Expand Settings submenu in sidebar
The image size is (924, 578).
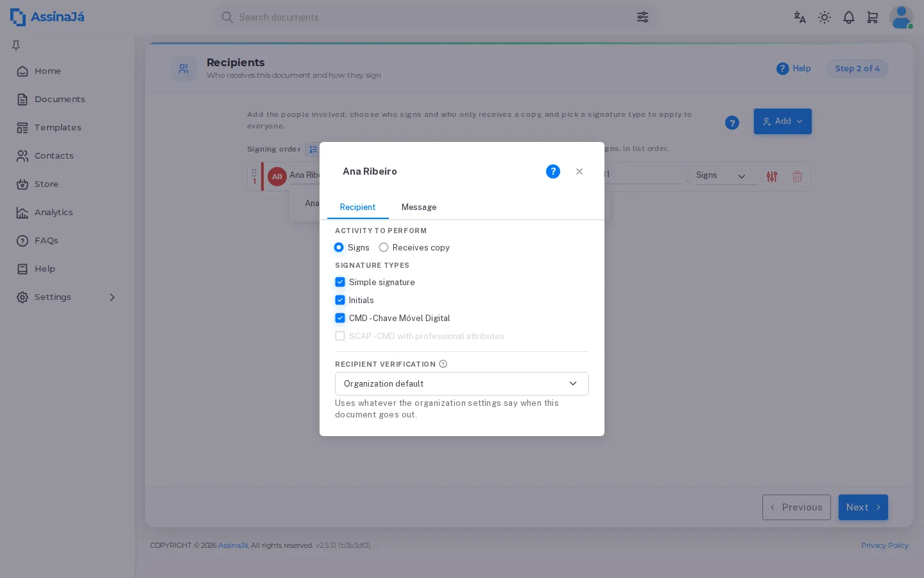point(67,297)
